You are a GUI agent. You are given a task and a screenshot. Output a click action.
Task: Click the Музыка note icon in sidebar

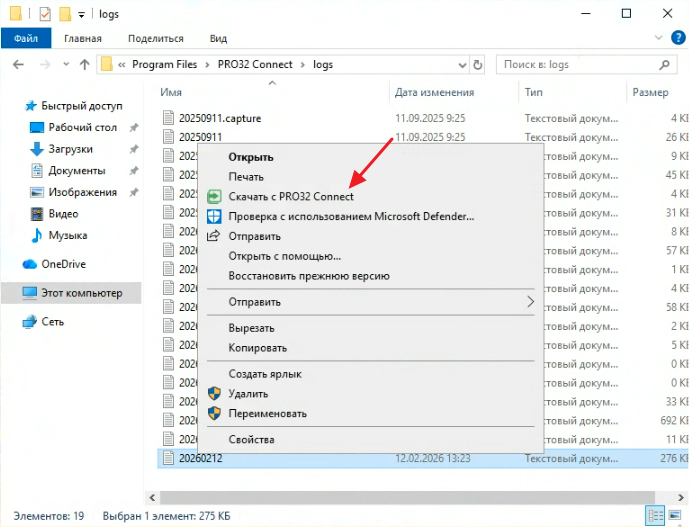click(37, 236)
